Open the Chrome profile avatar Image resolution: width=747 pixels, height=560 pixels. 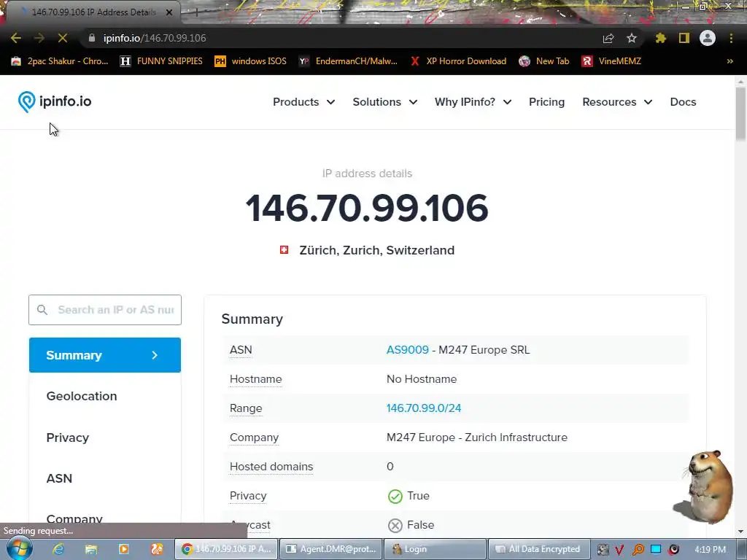point(708,38)
